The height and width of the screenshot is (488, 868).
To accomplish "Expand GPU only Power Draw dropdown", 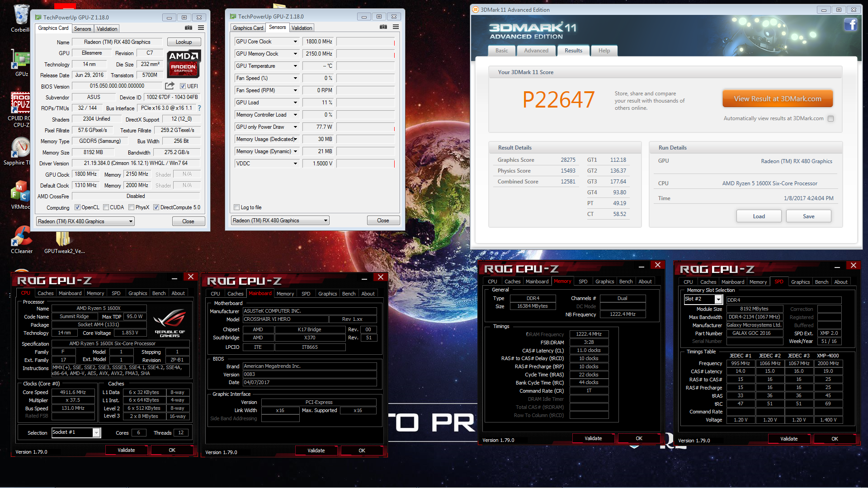I will [x=295, y=127].
